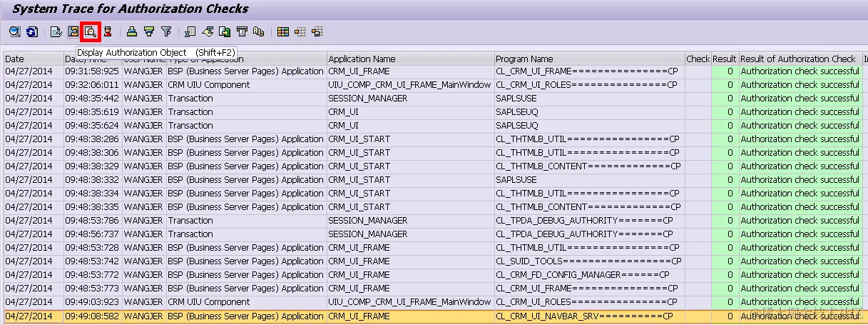Select the time cell 09:48:53:786
The height and width of the screenshot is (325, 868).
(x=93, y=221)
